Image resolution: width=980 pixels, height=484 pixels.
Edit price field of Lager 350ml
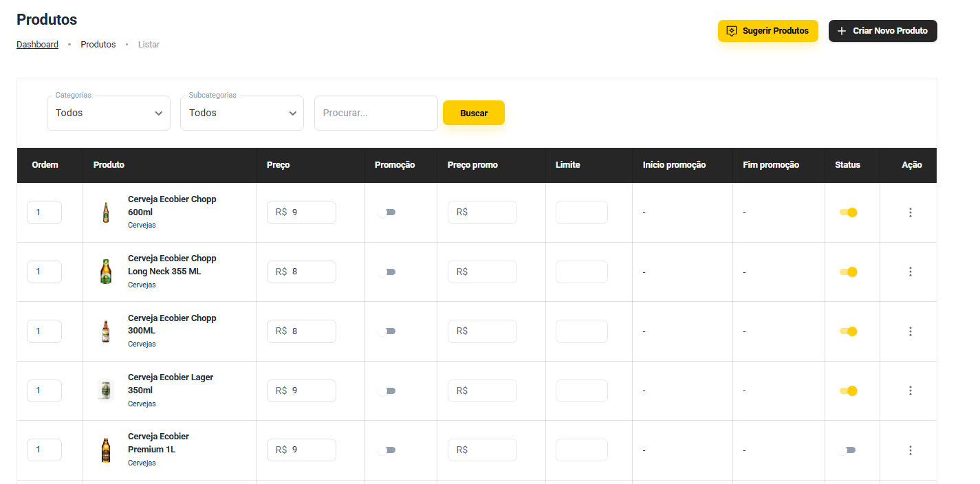pos(301,390)
